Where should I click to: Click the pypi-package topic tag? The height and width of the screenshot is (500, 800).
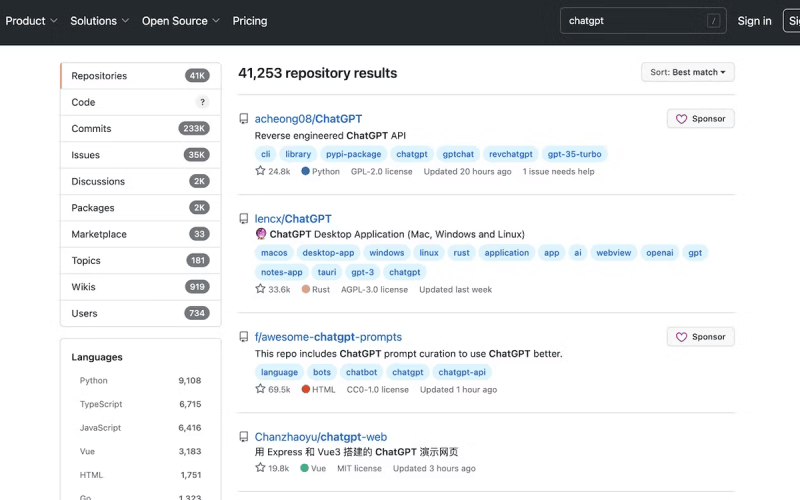tap(354, 154)
